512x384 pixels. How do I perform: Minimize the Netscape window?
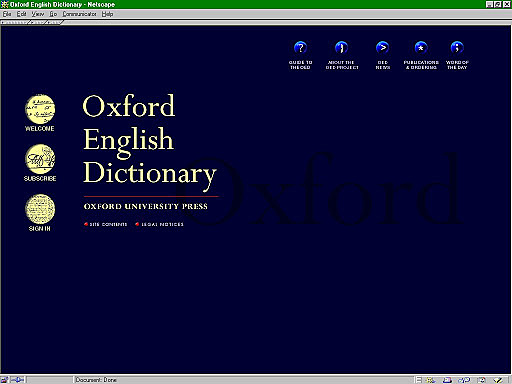pos(490,4)
